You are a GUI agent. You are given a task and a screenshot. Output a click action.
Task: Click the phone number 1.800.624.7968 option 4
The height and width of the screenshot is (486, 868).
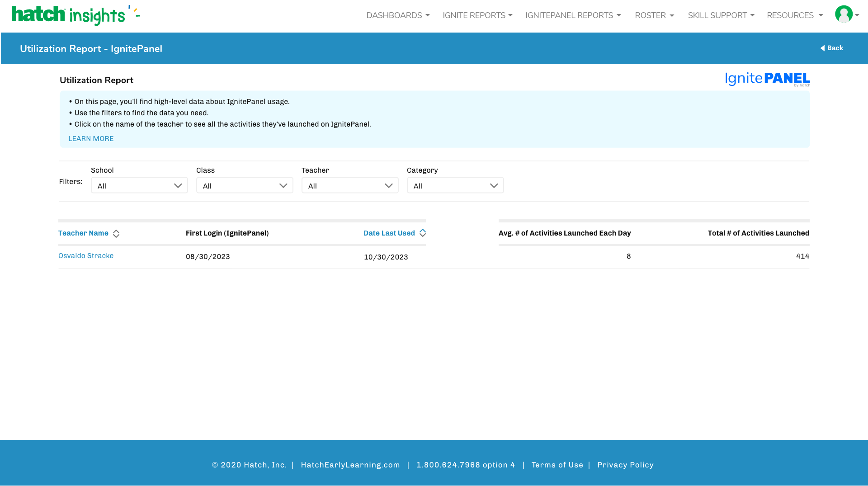tap(466, 465)
